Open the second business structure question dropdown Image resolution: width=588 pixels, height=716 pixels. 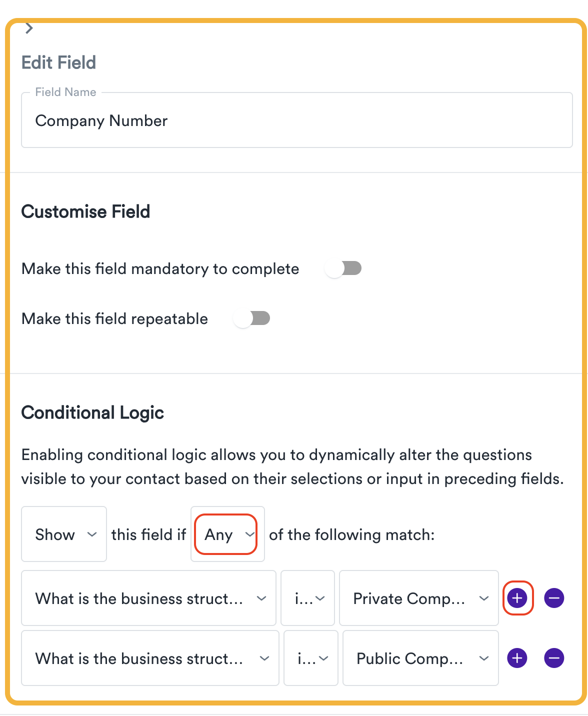(149, 658)
